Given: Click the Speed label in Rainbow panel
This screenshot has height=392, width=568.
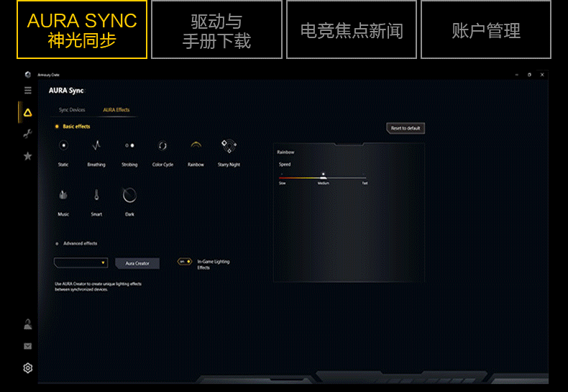Looking at the screenshot, I should [x=285, y=165].
